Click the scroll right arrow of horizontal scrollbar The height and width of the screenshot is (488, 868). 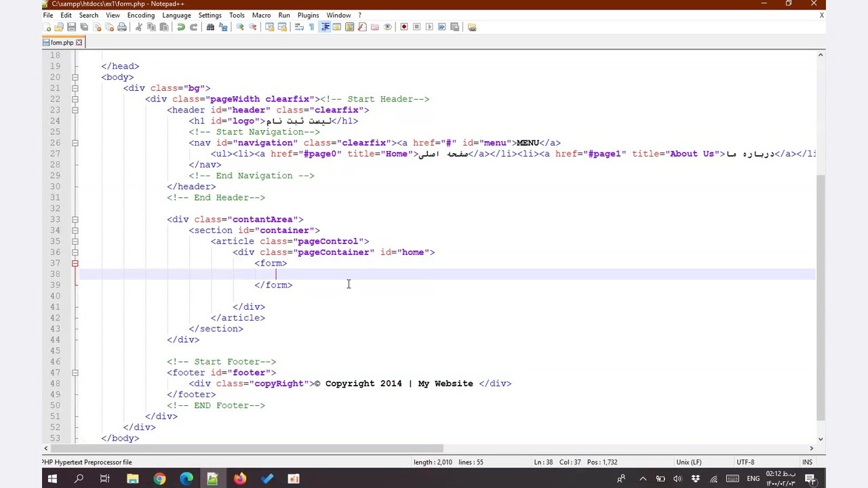pos(811,448)
